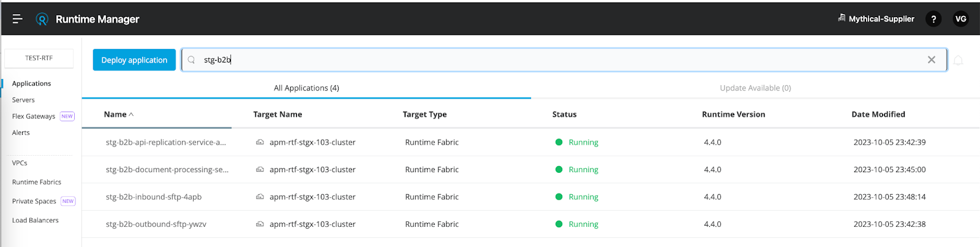This screenshot has width=980, height=247.
Task: Click the search magnifier icon
Action: click(x=191, y=60)
